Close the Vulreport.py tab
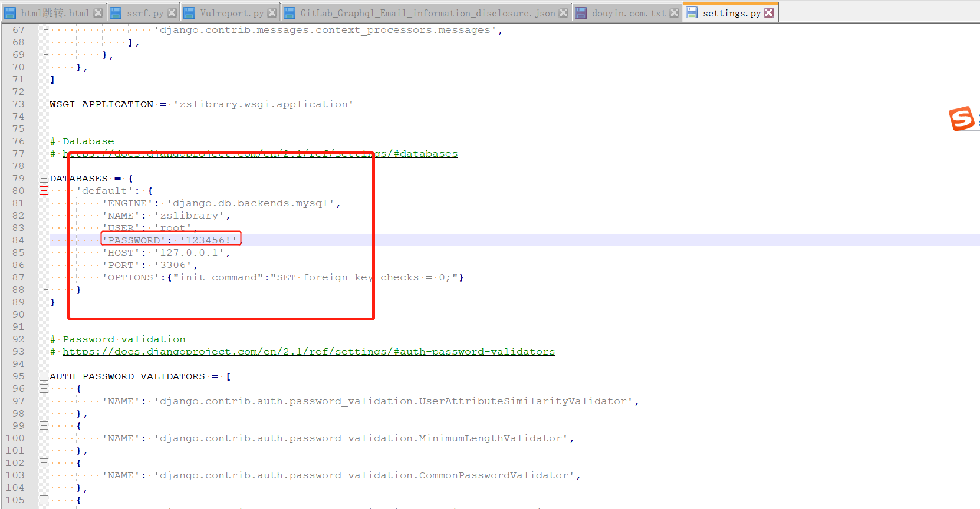Viewport: 980px width, 509px height. (272, 13)
